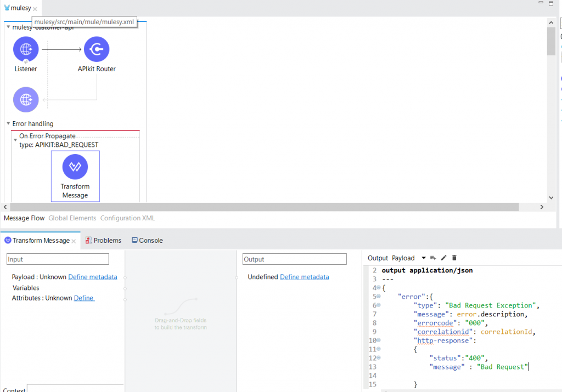Click the unlabeled HTTP connector icon below Listener
This screenshot has width=562, height=392.
click(26, 100)
